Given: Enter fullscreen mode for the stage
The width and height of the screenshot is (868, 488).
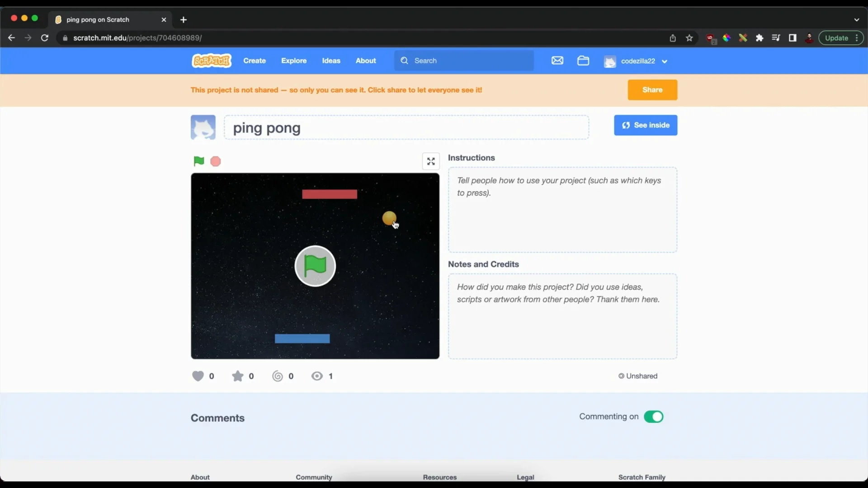Looking at the screenshot, I should 431,161.
